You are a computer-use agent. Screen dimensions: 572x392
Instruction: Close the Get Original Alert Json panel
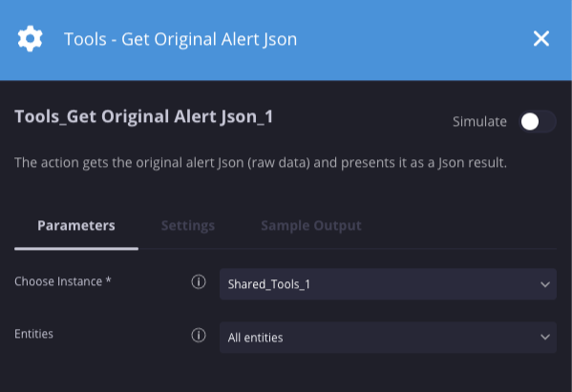pos(541,38)
